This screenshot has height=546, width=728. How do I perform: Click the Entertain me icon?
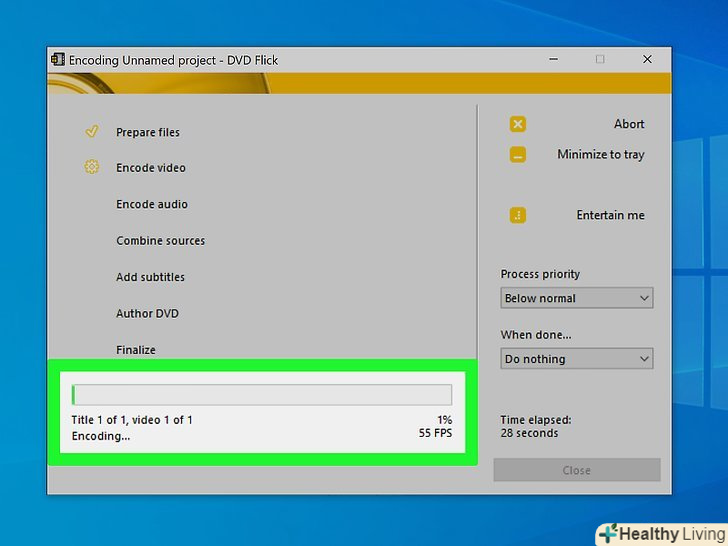coord(518,215)
